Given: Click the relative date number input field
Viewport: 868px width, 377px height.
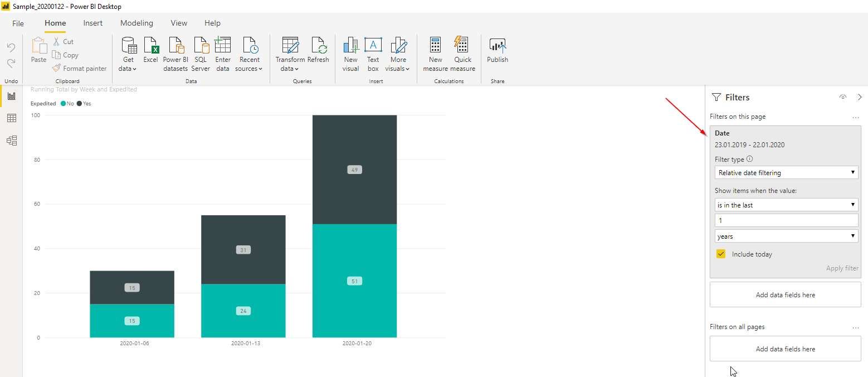Looking at the screenshot, I should (787, 220).
